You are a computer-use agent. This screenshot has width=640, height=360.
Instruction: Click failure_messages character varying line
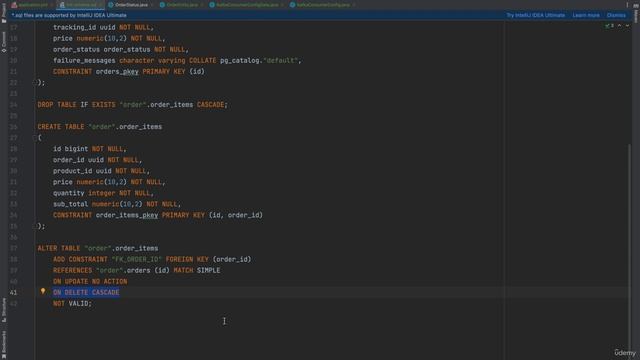pos(177,60)
